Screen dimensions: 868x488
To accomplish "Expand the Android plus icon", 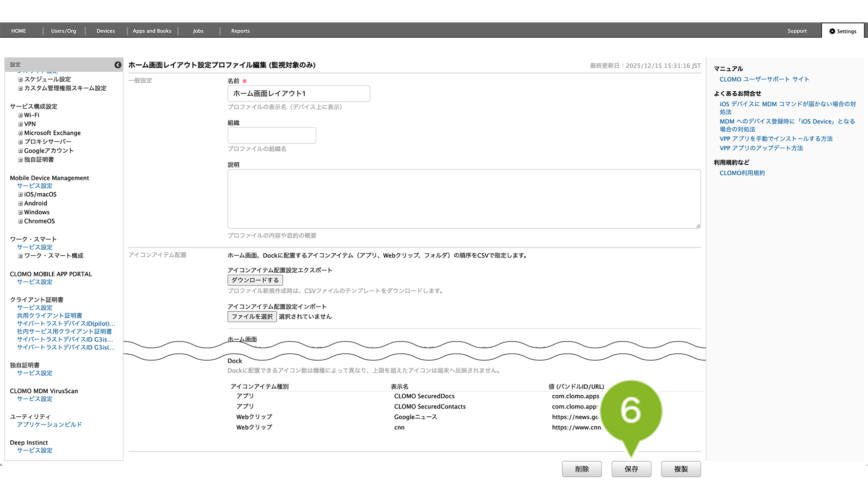I will tap(21, 203).
